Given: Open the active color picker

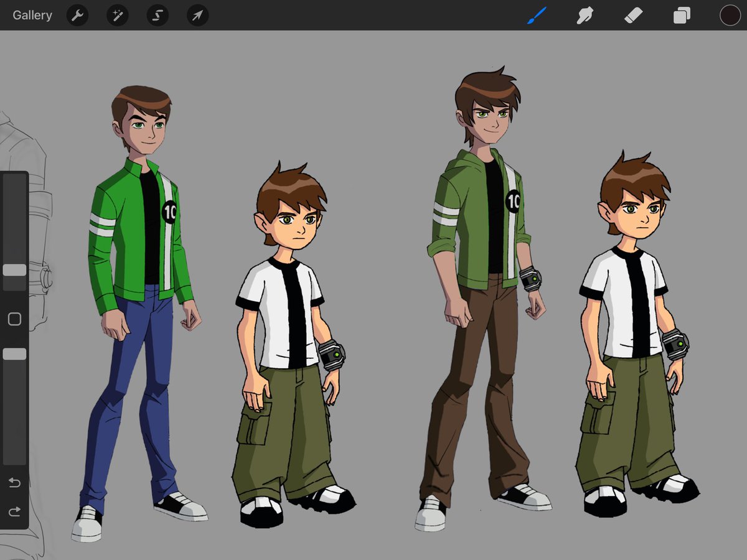Looking at the screenshot, I should pos(730,15).
